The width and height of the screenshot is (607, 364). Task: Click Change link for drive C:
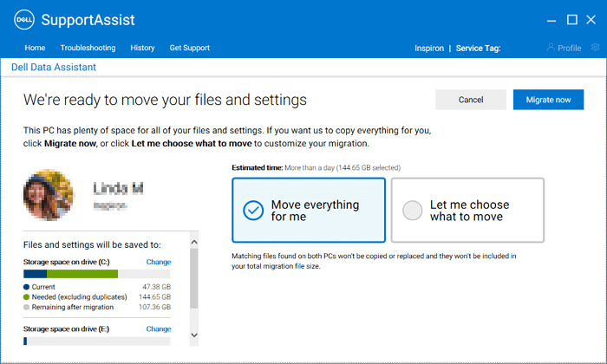158,261
